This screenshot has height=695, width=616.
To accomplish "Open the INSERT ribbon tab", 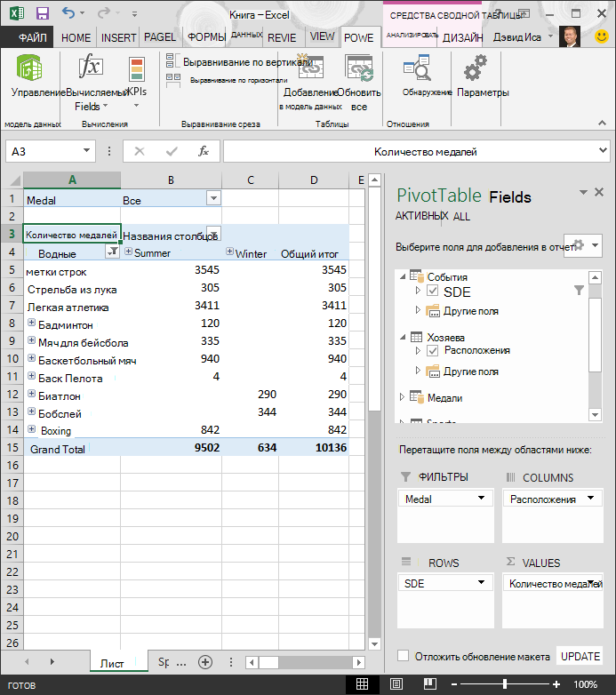I will [x=118, y=38].
